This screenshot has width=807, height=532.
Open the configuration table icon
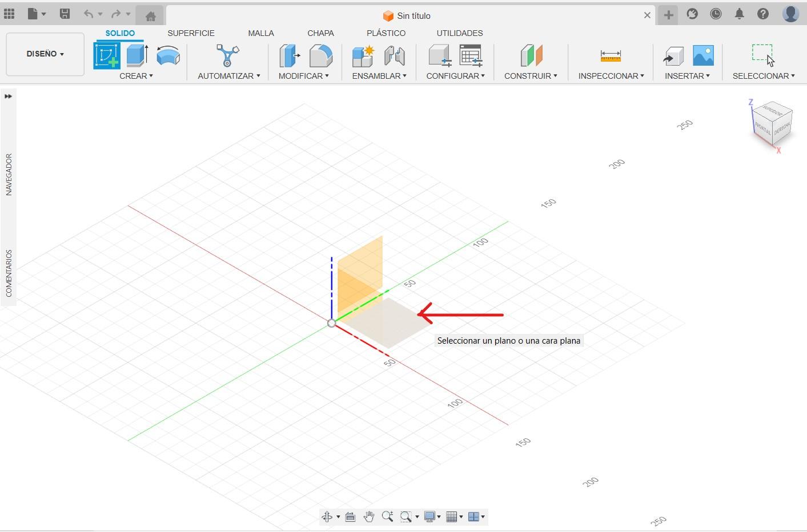click(x=471, y=56)
